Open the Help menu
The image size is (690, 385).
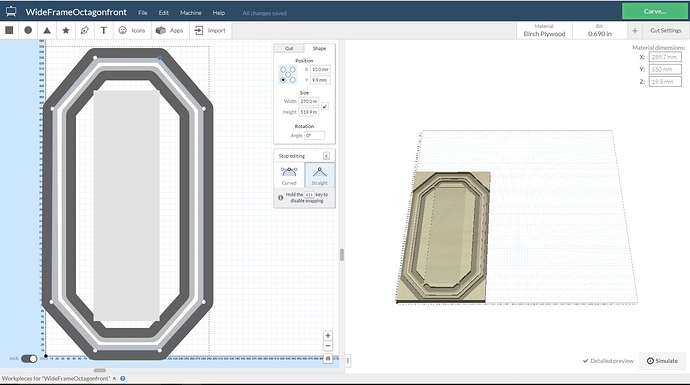pos(219,13)
